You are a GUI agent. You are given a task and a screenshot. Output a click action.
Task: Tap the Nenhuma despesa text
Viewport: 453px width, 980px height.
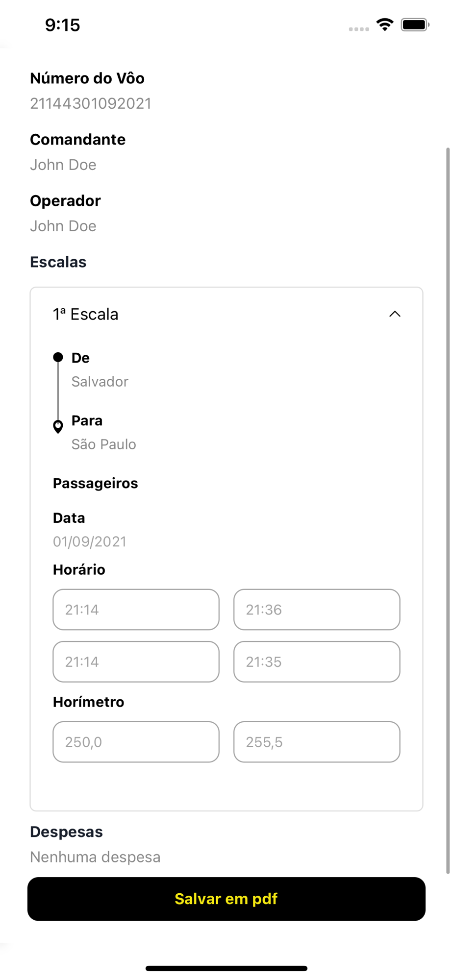click(x=95, y=857)
